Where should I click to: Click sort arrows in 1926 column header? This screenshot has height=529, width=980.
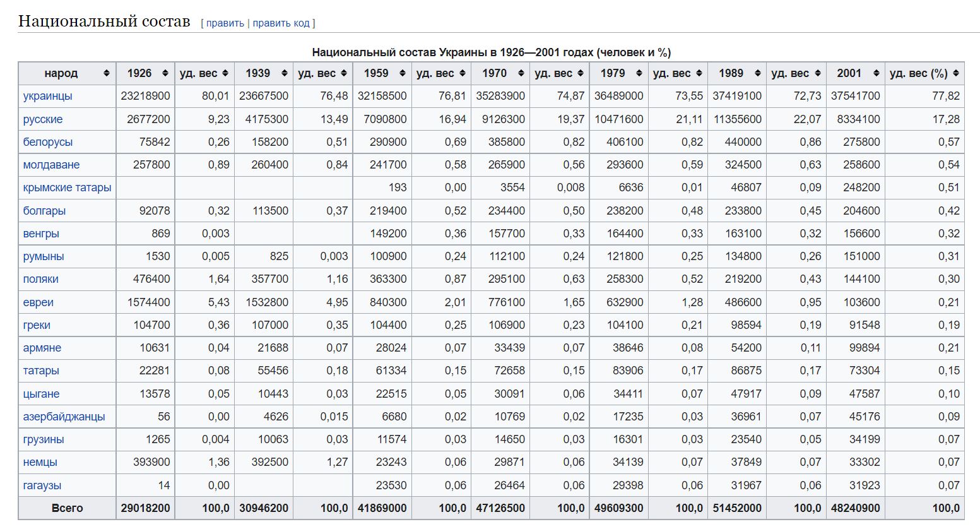[x=165, y=73]
